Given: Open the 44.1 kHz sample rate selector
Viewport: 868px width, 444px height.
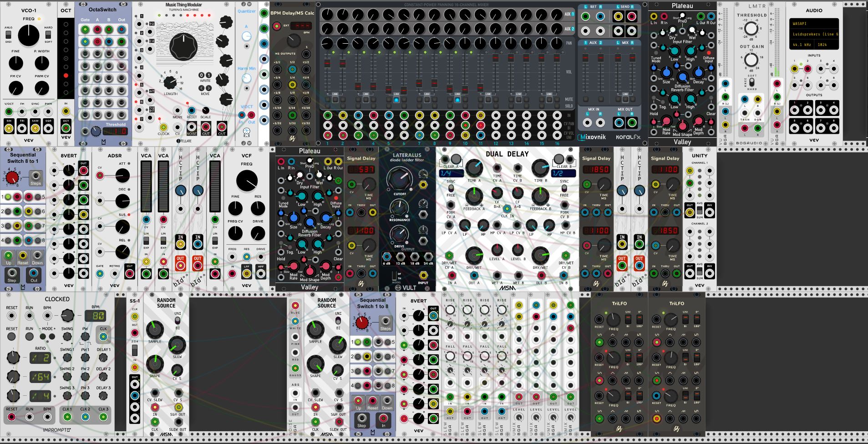Looking at the screenshot, I should pos(801,45).
